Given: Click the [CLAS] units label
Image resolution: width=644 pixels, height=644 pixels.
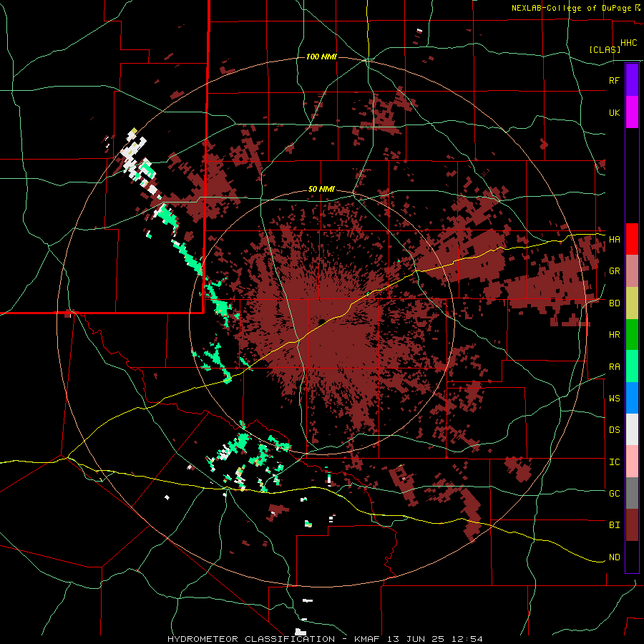Looking at the screenshot, I should pyautogui.click(x=605, y=49).
